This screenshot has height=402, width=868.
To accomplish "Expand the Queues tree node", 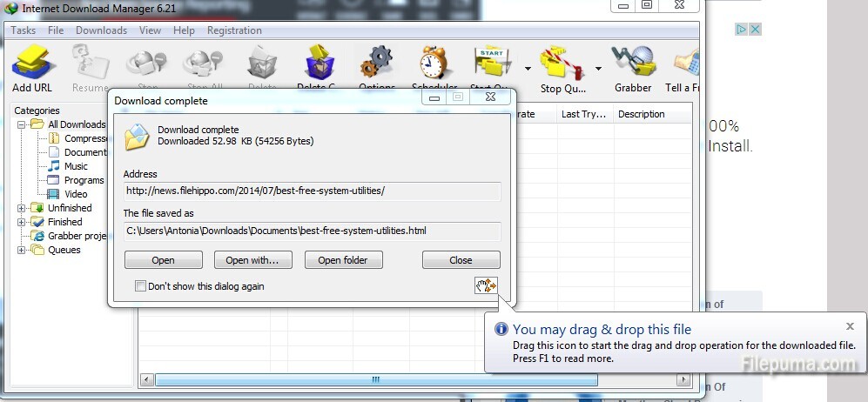I will [x=22, y=250].
